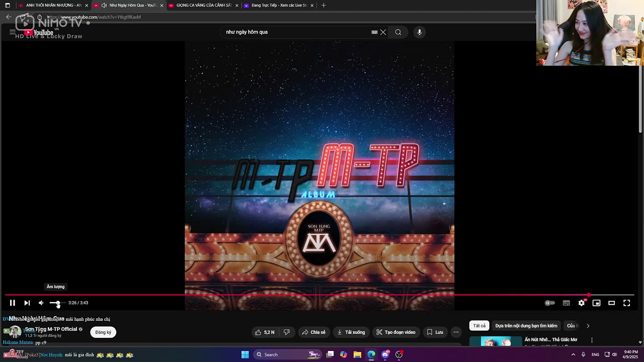The height and width of the screenshot is (362, 644).
Task: Close the 'Đang Trực Tiếp' tab
Action: [312, 5]
